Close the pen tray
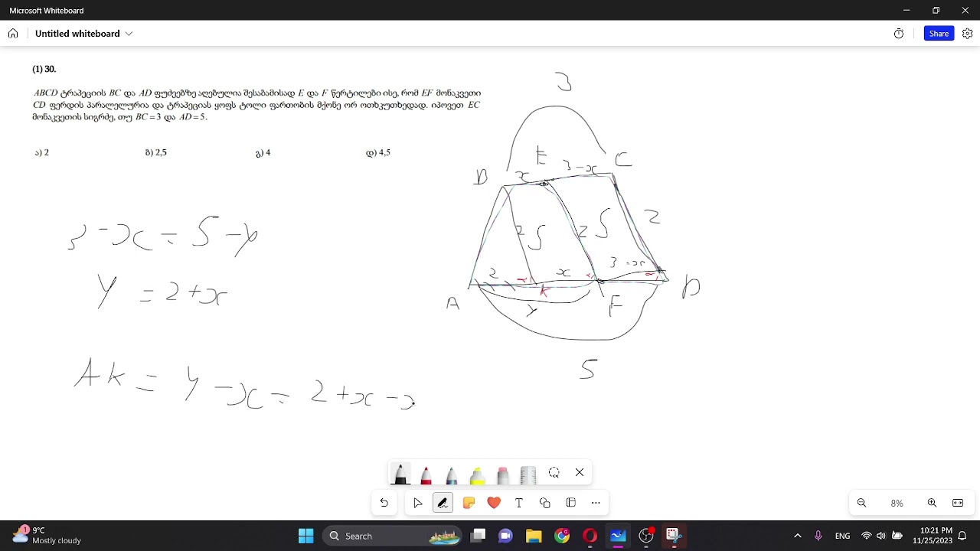Image resolution: width=980 pixels, height=551 pixels. click(580, 472)
